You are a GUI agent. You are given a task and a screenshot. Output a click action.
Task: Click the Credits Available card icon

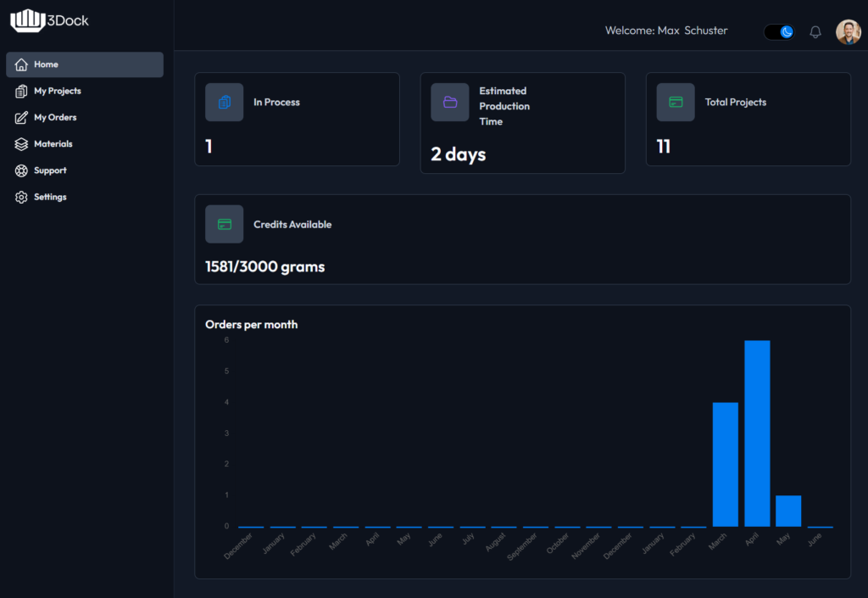[224, 224]
